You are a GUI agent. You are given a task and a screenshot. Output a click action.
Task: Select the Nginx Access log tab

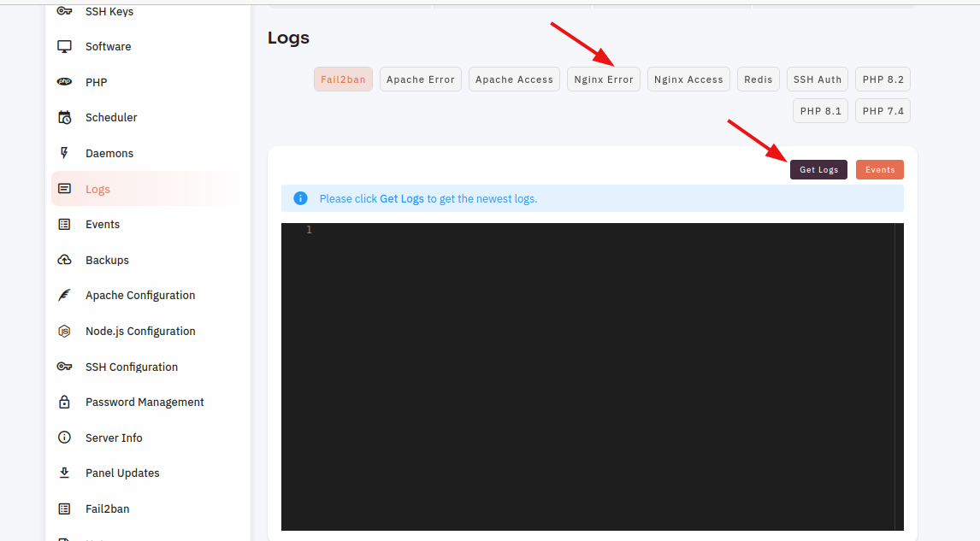point(688,79)
